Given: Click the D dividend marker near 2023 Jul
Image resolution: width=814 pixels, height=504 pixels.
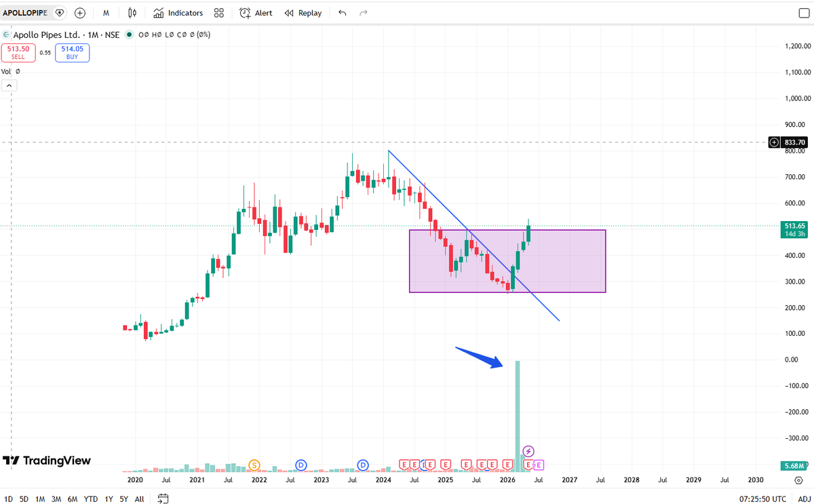Looking at the screenshot, I should click(x=363, y=465).
